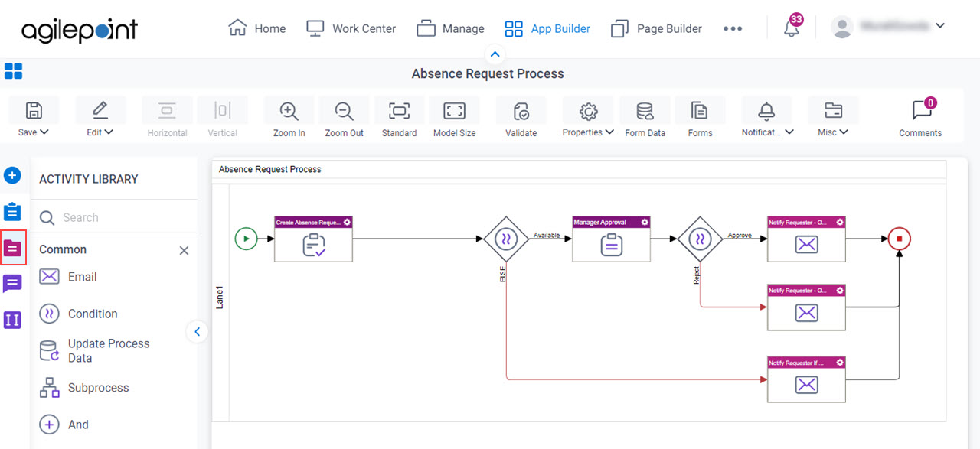Open the purple chat sidebar icon
The width and height of the screenshot is (980, 449).
pos(12,284)
